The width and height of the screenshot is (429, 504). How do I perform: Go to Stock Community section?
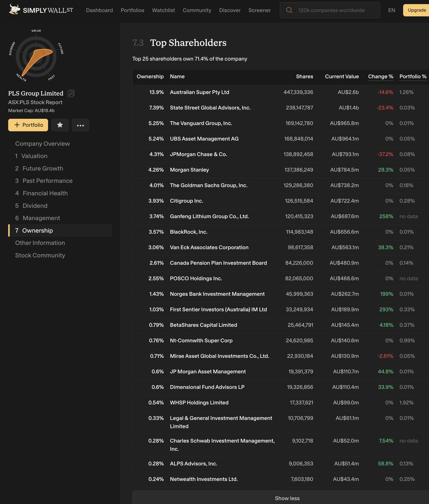(x=40, y=255)
